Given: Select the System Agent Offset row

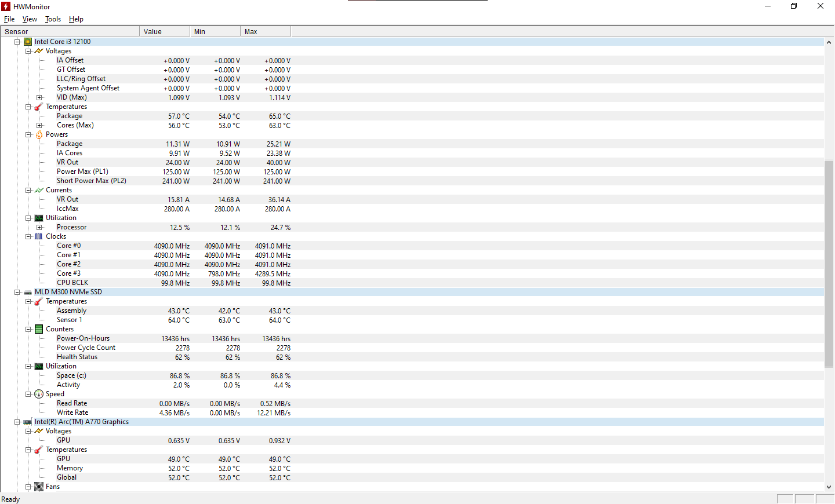Looking at the screenshot, I should click(412, 88).
